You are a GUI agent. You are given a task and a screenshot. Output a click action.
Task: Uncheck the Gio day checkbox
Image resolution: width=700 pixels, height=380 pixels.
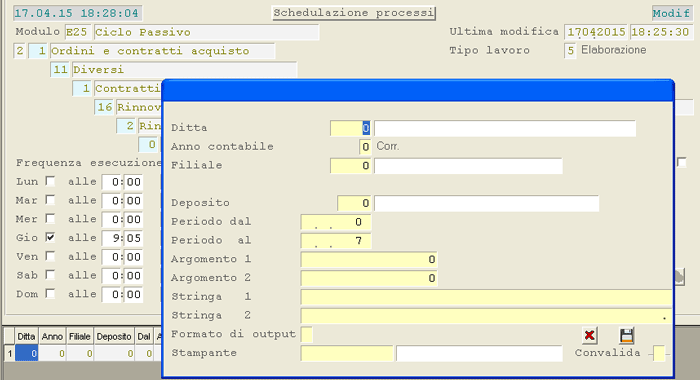pyautogui.click(x=50, y=237)
